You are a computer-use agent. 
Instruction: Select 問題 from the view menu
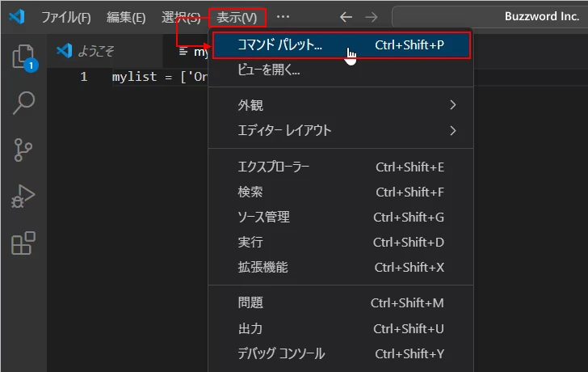pos(341,302)
